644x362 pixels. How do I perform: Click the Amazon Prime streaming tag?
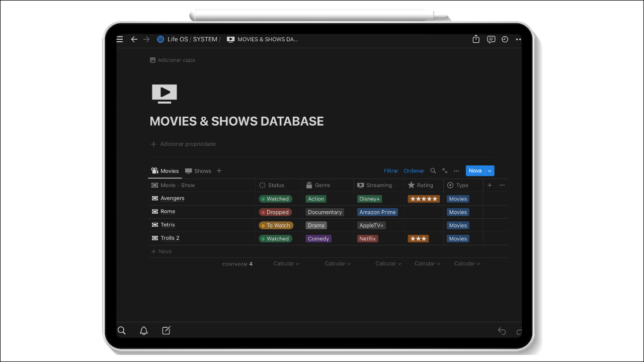tap(378, 212)
